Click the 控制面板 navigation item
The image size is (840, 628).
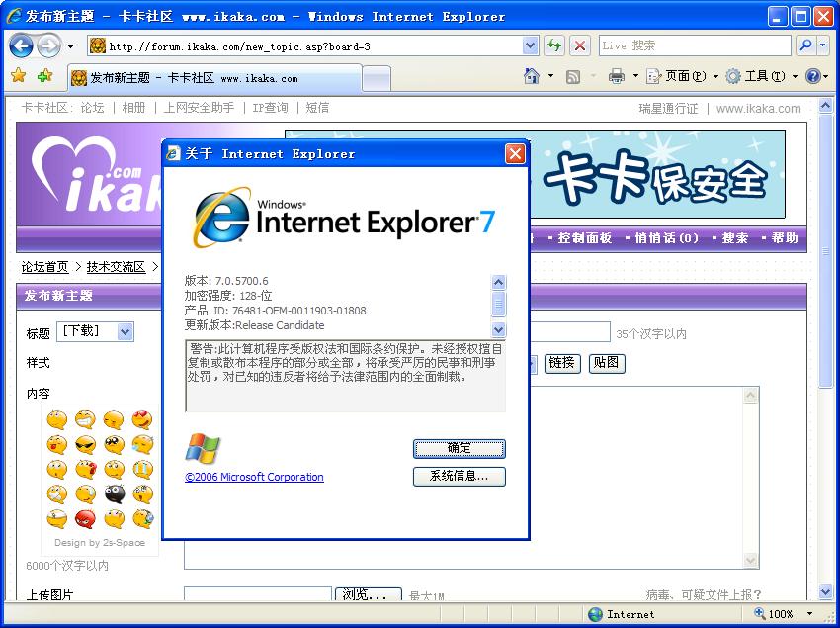tap(584, 238)
